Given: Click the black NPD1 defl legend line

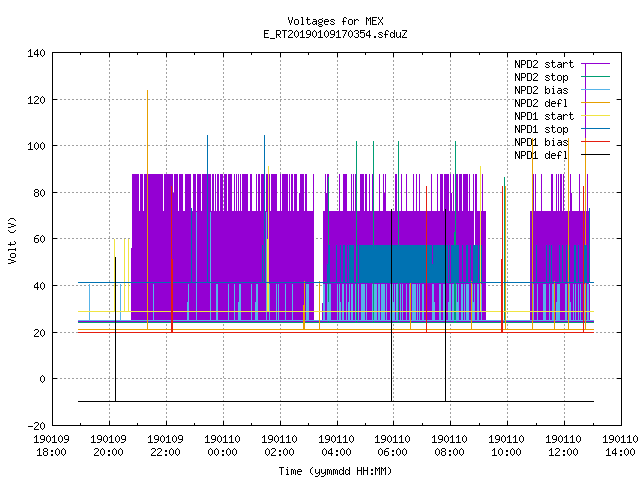Looking at the screenshot, I should tap(596, 155).
